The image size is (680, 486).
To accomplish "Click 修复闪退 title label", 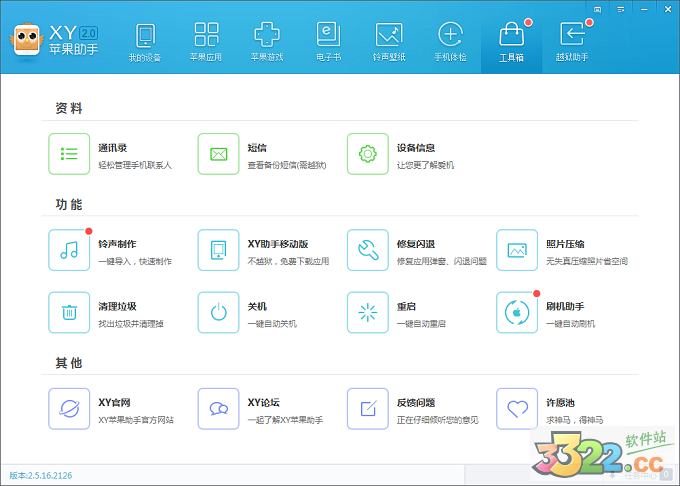I will [x=415, y=244].
